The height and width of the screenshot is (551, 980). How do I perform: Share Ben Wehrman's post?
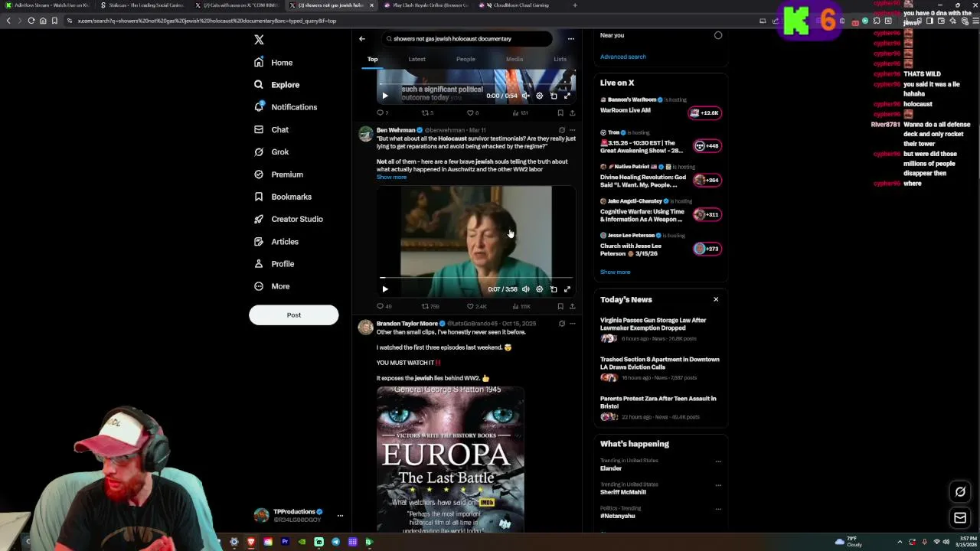(572, 306)
